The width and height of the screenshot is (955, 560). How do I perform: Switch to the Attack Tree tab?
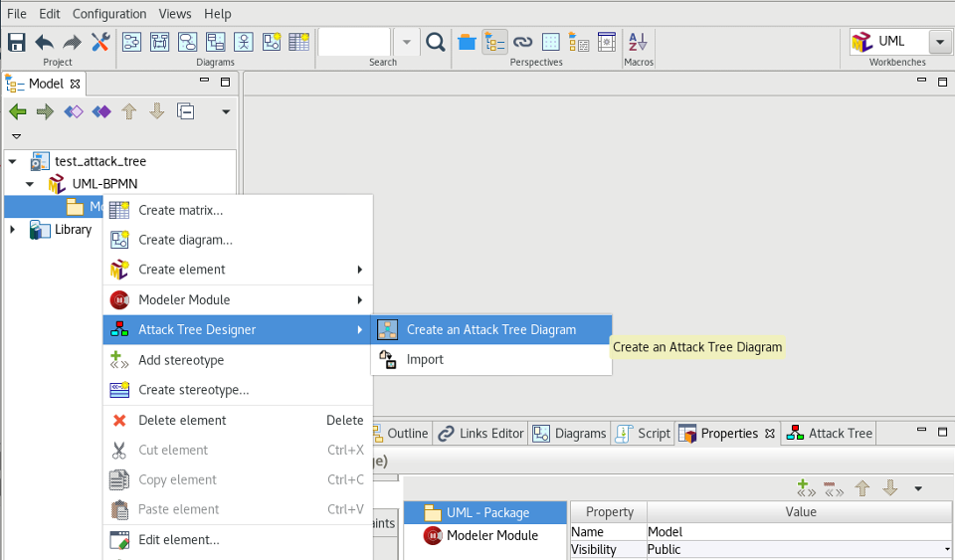pyautogui.click(x=830, y=434)
